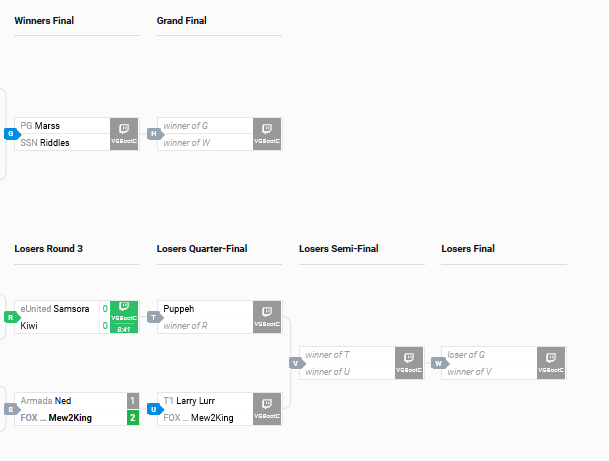
Task: Select match identifier W badge
Action: pos(440,364)
